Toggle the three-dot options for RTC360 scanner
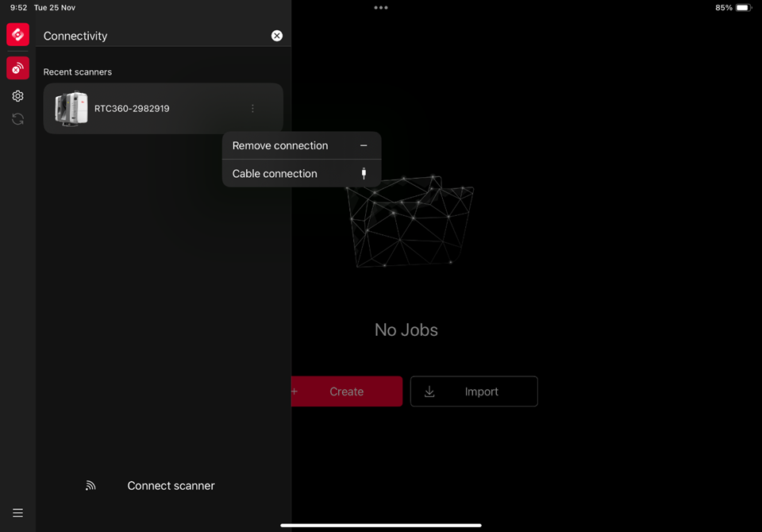 click(x=252, y=109)
